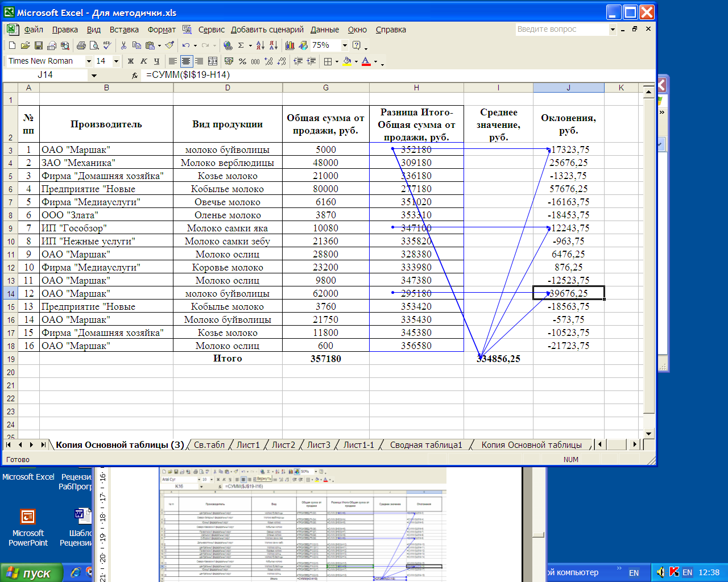The width and height of the screenshot is (728, 582).
Task: Open Excel Help question mark icon
Action: 357,45
